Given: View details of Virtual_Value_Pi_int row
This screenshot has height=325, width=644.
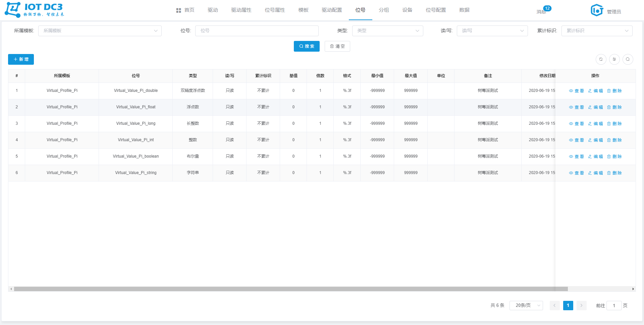Looking at the screenshot, I should (x=577, y=140).
